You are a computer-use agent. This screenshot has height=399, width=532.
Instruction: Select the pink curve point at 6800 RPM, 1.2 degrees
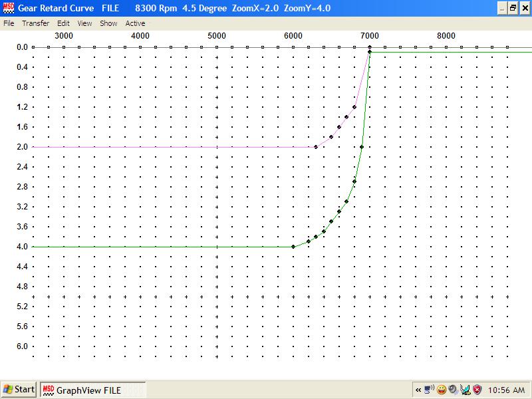click(x=354, y=107)
